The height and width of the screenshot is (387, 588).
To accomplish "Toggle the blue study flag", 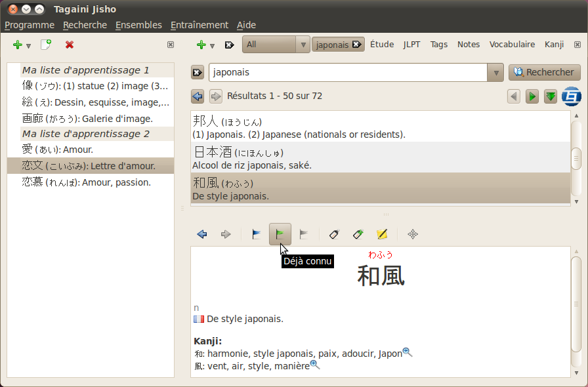I will point(256,234).
